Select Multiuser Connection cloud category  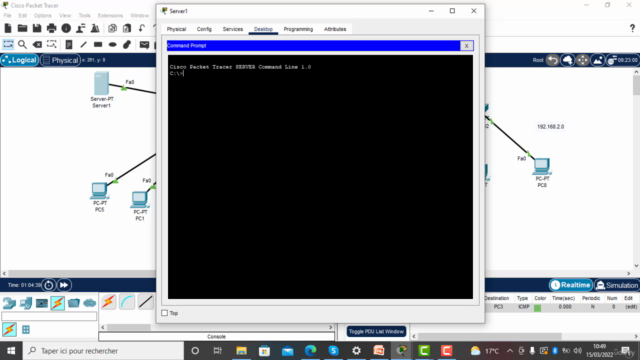[89, 303]
